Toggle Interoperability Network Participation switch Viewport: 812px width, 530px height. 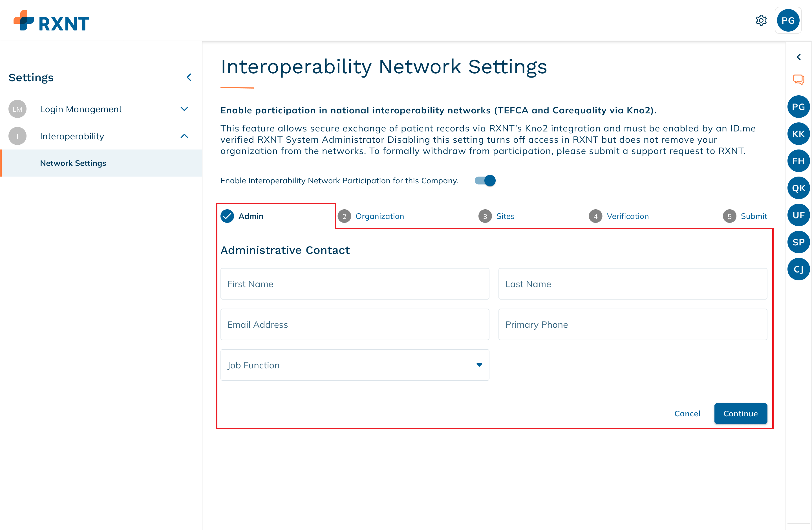[485, 181]
